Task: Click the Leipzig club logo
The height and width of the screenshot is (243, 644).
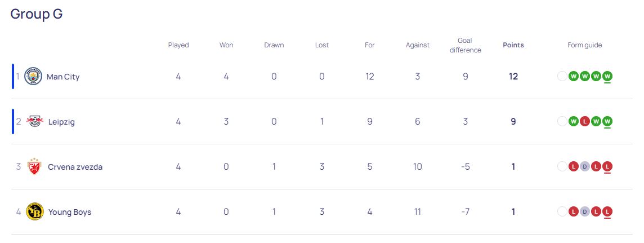Action: point(34,121)
